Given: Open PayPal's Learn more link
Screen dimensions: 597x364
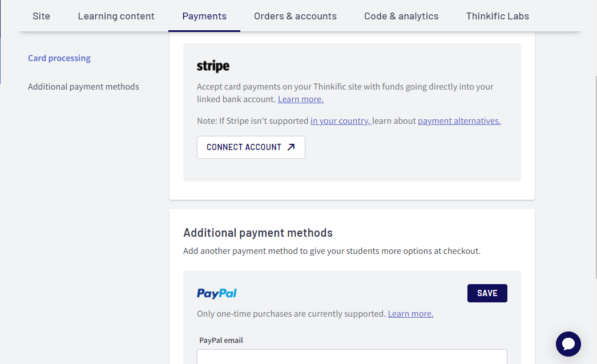Looking at the screenshot, I should click(x=410, y=314).
